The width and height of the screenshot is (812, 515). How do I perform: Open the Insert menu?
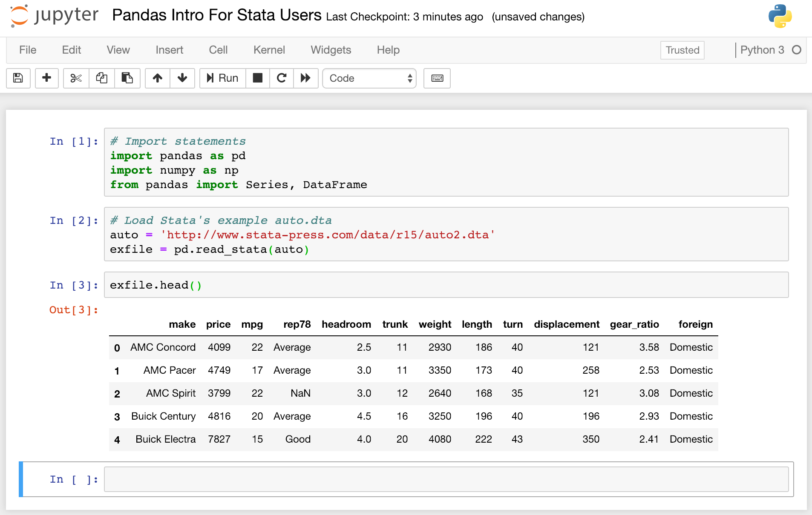(x=169, y=50)
